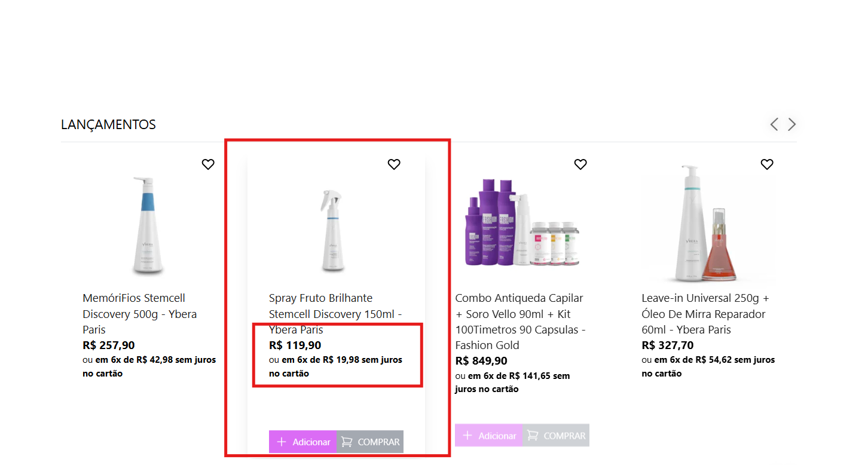Viewport: 868px width, 465px height.
Task: Open MemóriFios Stemcell Discovery bottle image
Action: point(148,227)
